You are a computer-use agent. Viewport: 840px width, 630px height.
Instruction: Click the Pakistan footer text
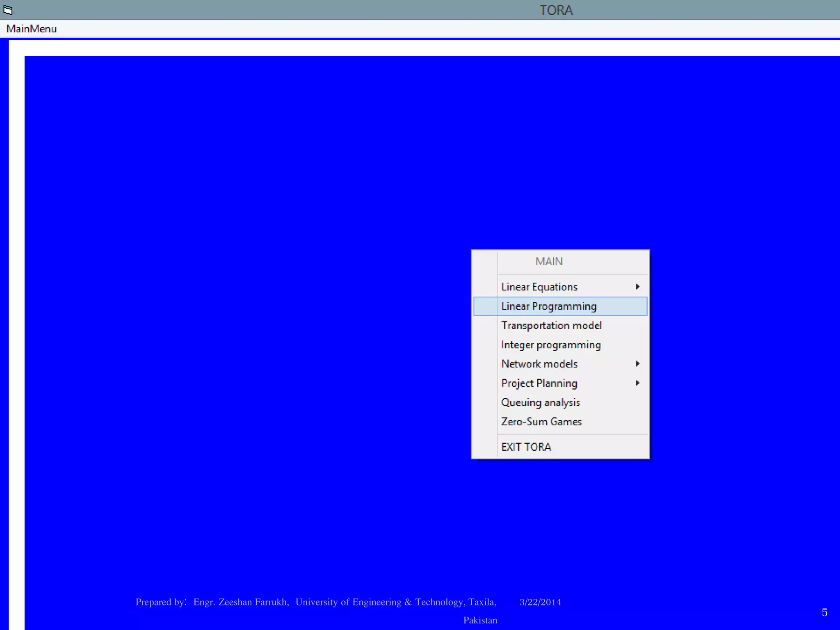[480, 620]
